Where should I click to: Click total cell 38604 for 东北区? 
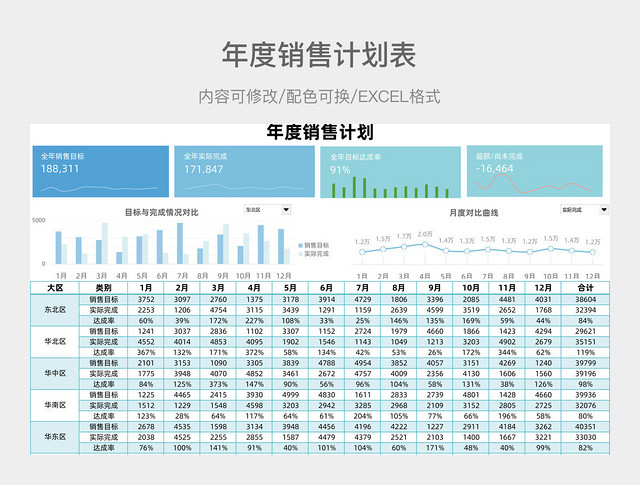[585, 299]
